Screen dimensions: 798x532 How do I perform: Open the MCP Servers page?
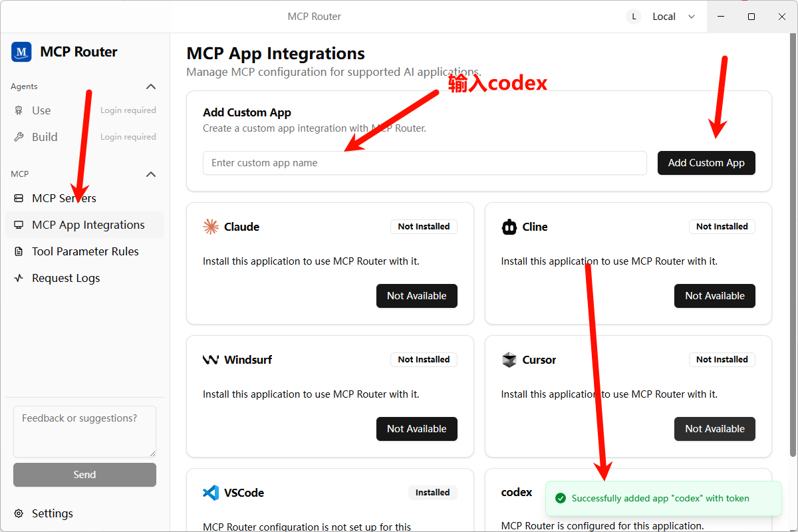[x=64, y=198]
